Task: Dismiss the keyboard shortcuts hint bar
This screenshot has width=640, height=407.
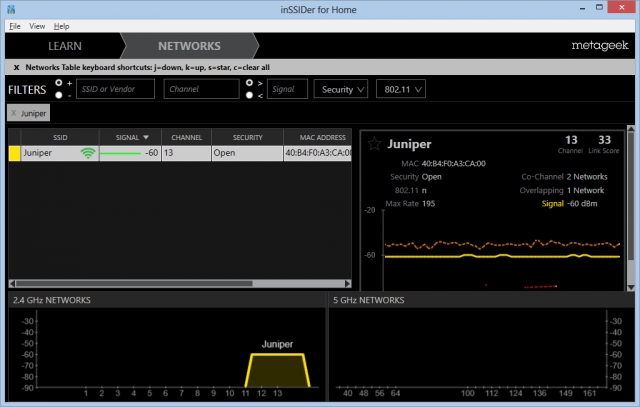Action: (16, 67)
